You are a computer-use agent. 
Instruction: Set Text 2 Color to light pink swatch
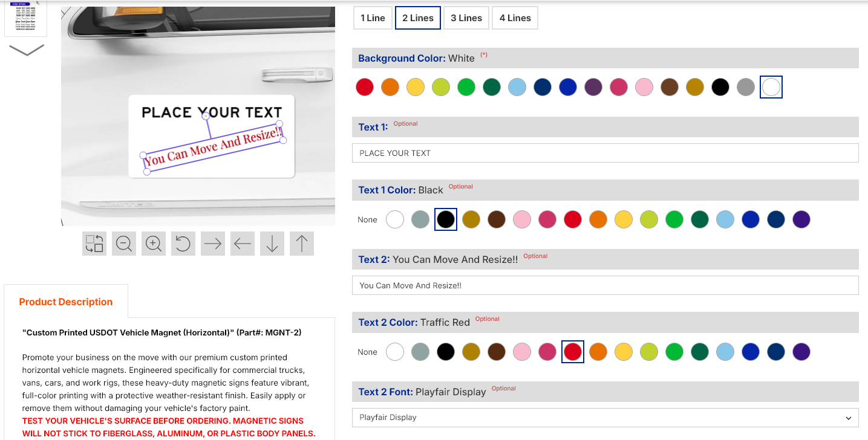522,352
